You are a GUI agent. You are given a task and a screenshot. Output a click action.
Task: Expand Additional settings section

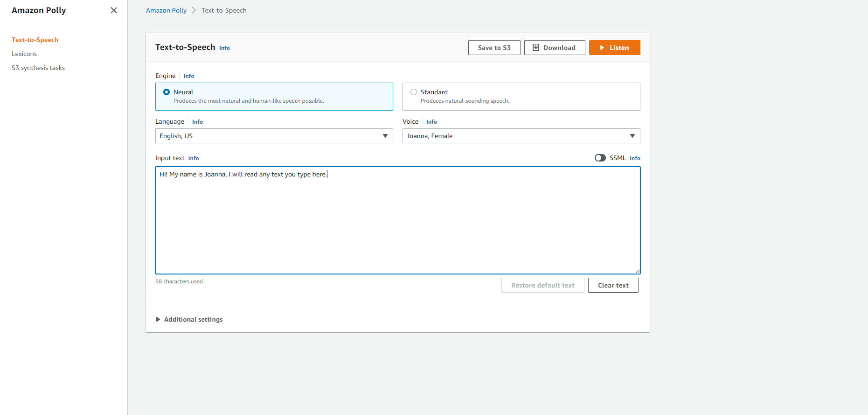(189, 319)
